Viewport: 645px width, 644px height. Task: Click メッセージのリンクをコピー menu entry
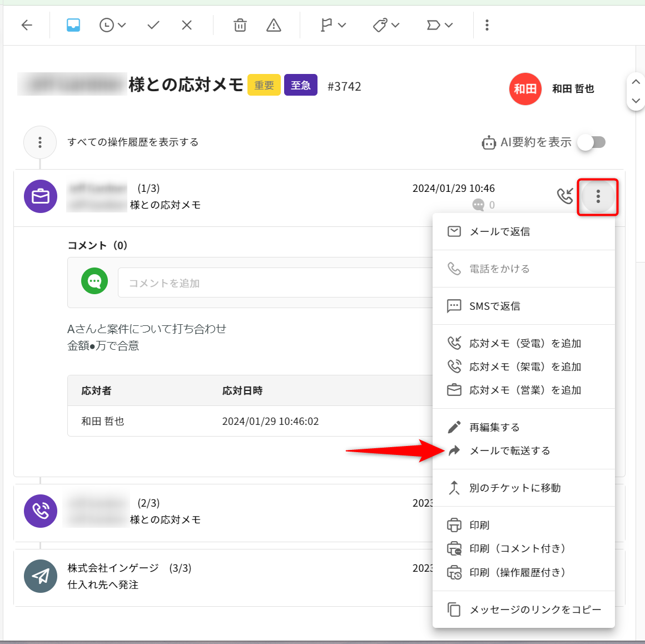click(x=535, y=610)
